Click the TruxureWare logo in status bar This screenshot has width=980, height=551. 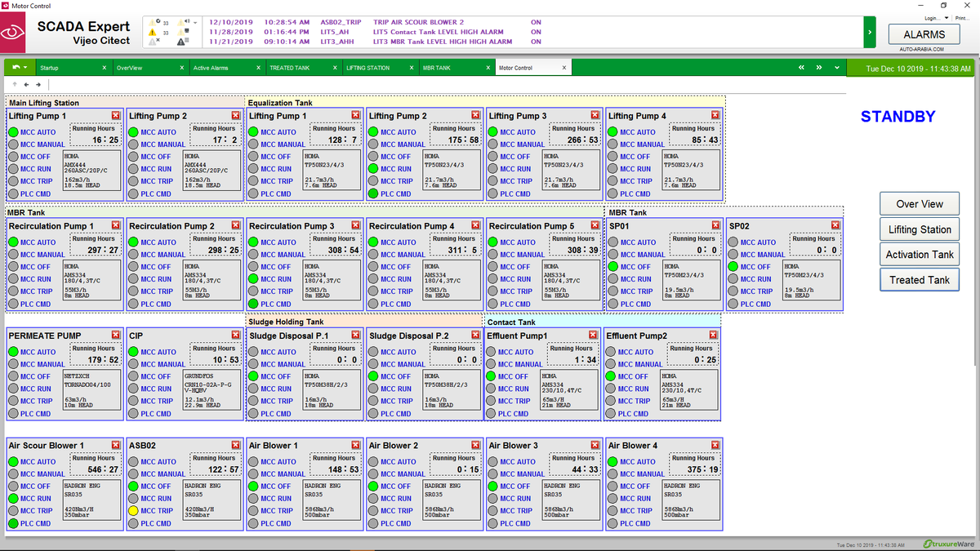coord(947,544)
